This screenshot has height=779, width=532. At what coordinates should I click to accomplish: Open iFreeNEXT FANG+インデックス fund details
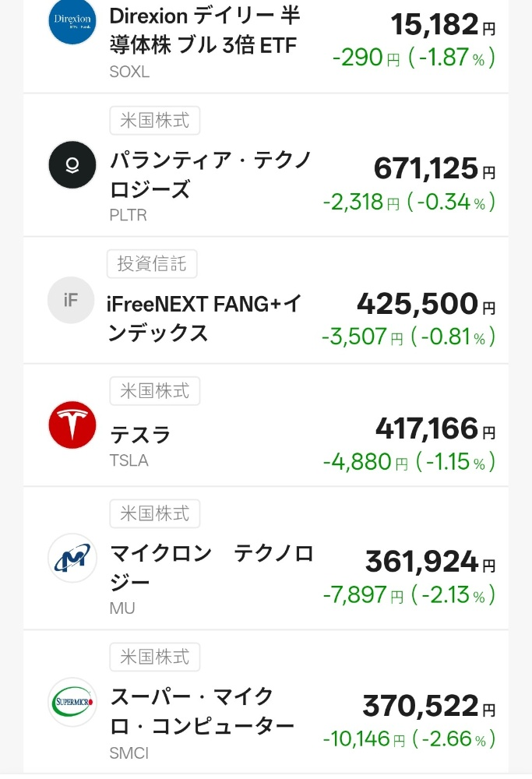[x=203, y=318]
